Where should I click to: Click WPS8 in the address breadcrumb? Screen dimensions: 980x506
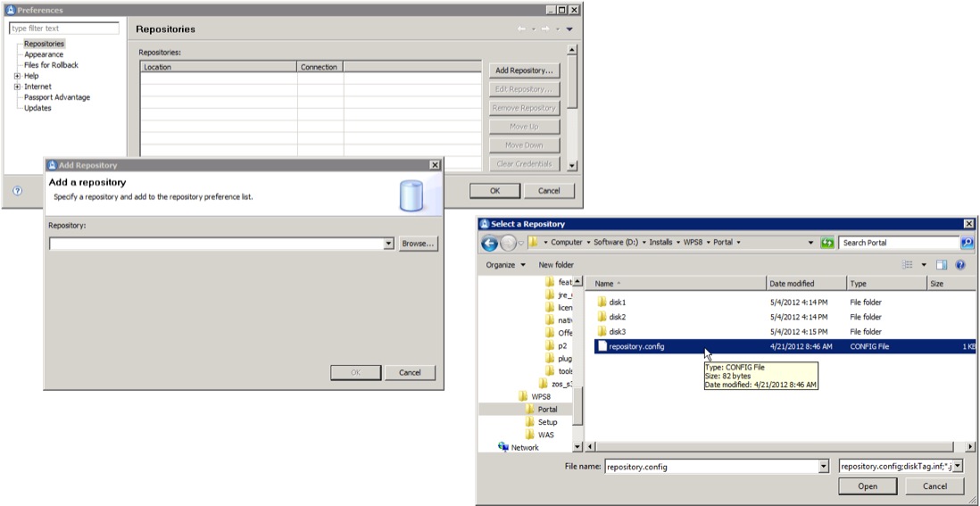click(x=692, y=243)
